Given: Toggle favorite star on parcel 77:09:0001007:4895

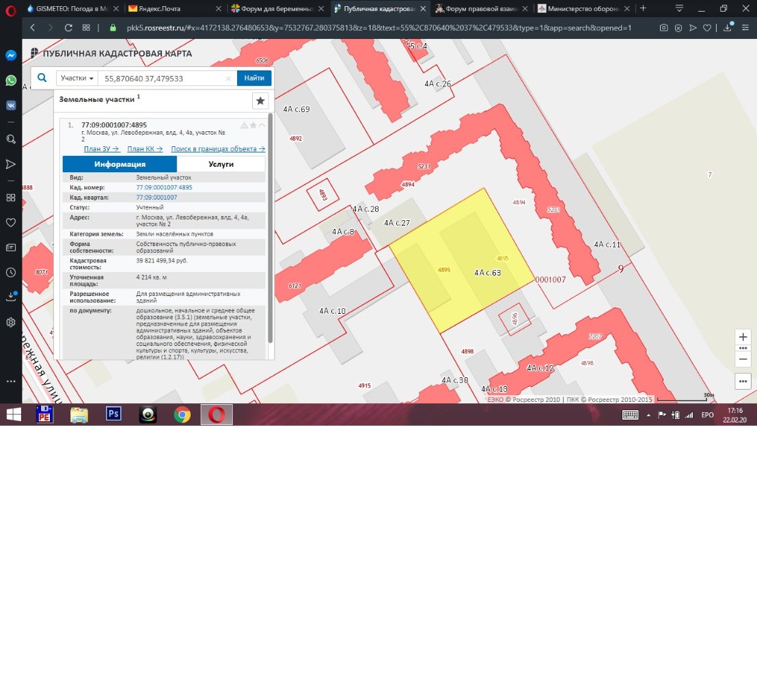Looking at the screenshot, I should pos(253,125).
